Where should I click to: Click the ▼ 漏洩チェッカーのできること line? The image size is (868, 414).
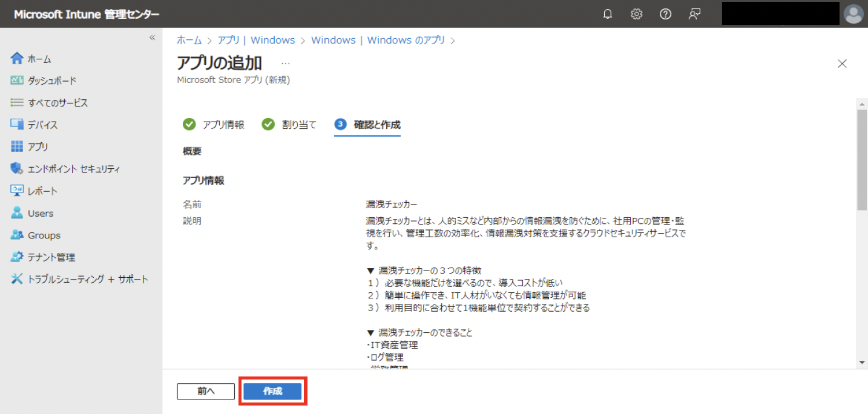(419, 333)
